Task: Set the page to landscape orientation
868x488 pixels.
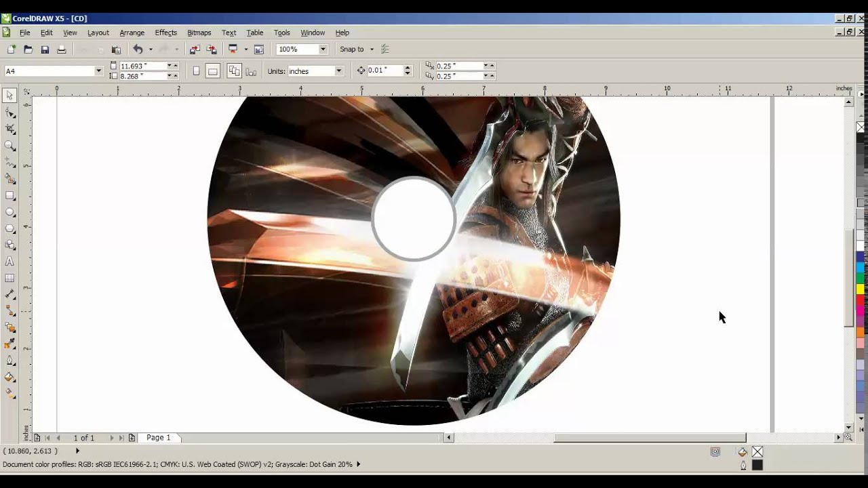Action: [212, 71]
